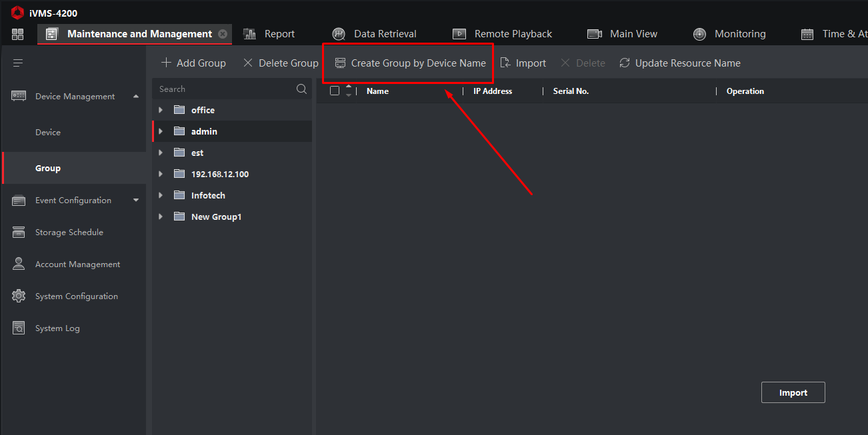868x435 pixels.
Task: Expand the Event Configuration section
Action: point(136,201)
